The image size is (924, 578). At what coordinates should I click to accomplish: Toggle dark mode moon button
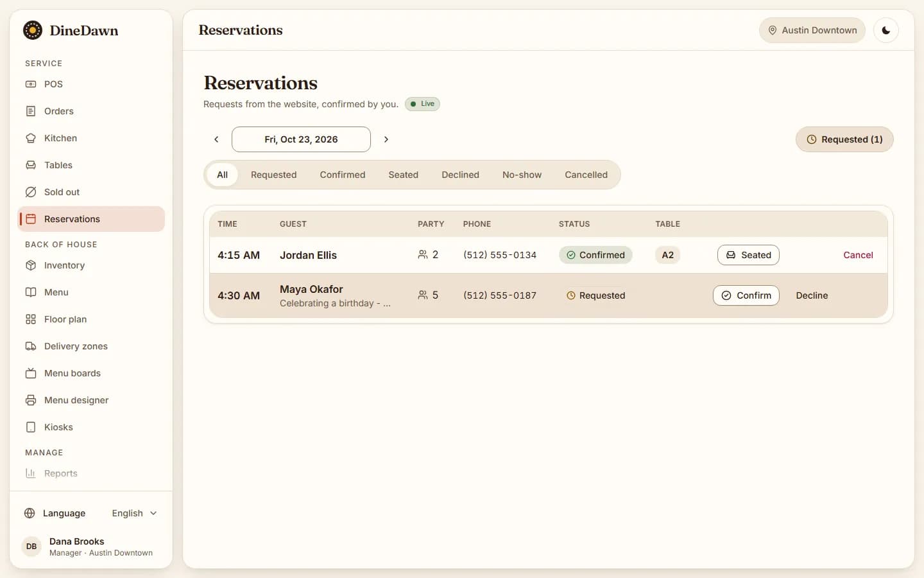pyautogui.click(x=886, y=30)
